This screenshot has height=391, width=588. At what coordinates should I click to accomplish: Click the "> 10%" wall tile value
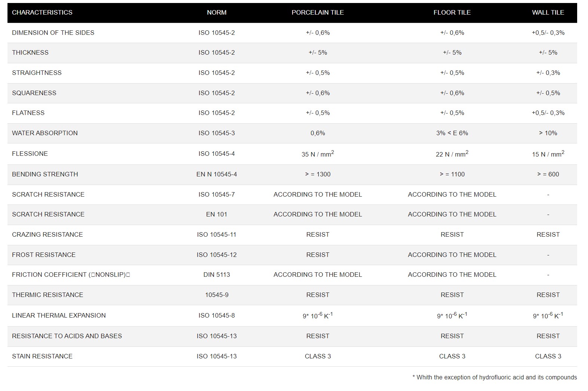(x=548, y=133)
